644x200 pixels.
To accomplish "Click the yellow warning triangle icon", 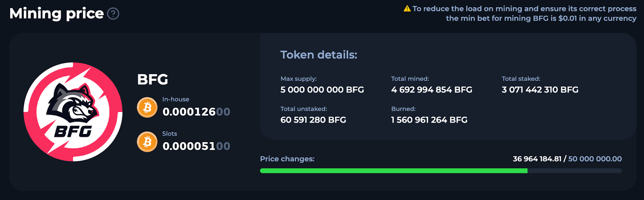I will [407, 8].
